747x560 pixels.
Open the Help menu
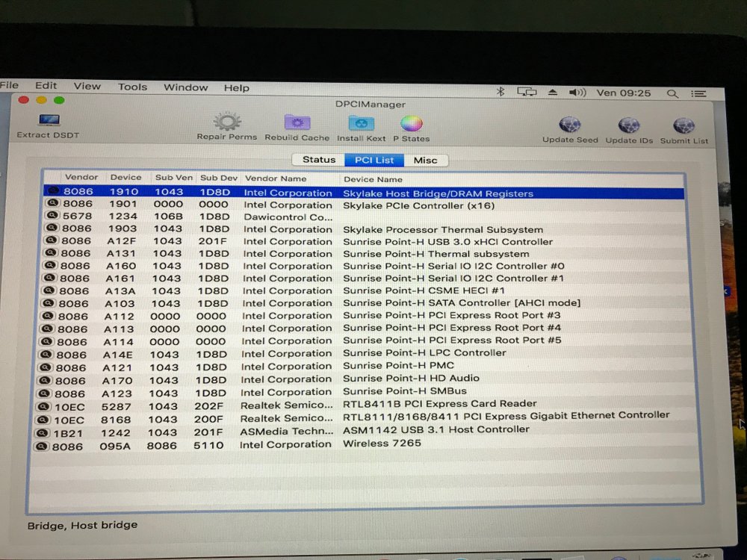(x=237, y=87)
